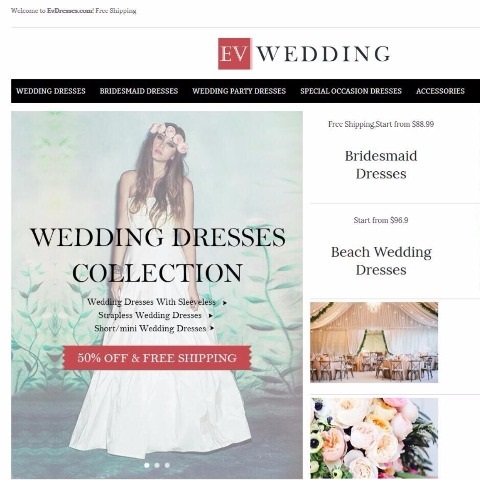480x480 pixels.
Task: Click arrow beside Strapless Wedding Dresses
Action: (x=210, y=315)
